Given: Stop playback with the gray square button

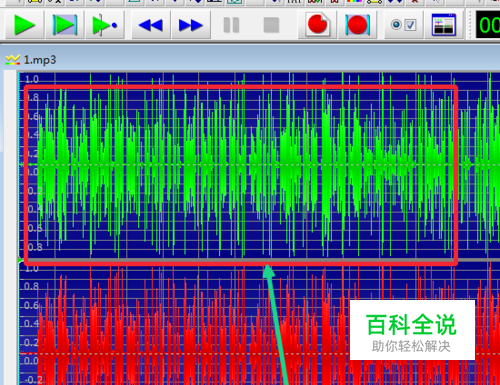Looking at the screenshot, I should (271, 25).
